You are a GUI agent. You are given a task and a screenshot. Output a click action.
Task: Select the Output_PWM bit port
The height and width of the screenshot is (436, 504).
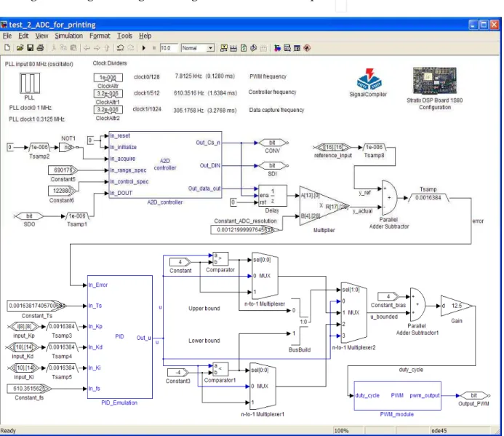474,395
